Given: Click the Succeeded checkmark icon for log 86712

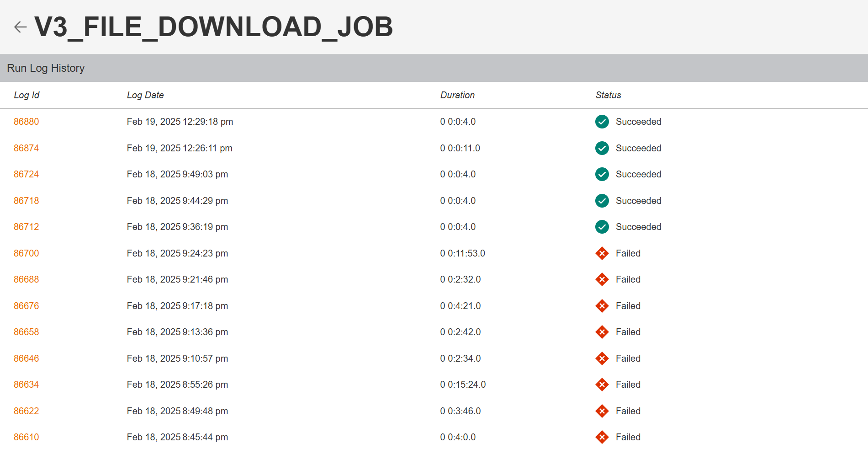Looking at the screenshot, I should point(602,227).
